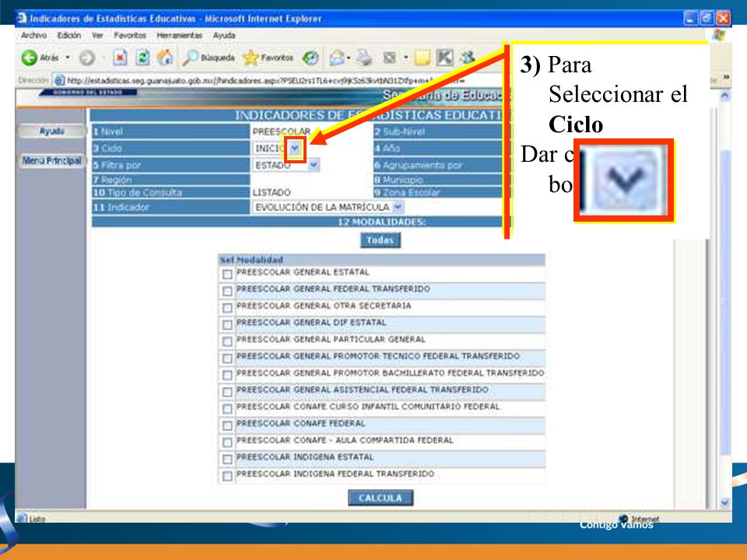
Task: Click the page icon in address bar
Action: point(58,80)
